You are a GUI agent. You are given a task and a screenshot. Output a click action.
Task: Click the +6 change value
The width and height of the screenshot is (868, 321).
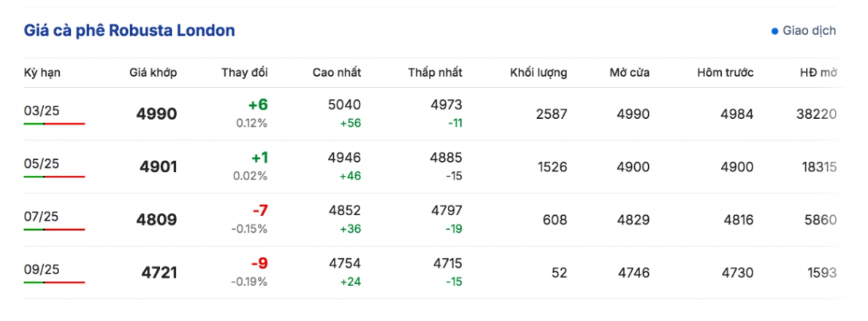pos(258,105)
